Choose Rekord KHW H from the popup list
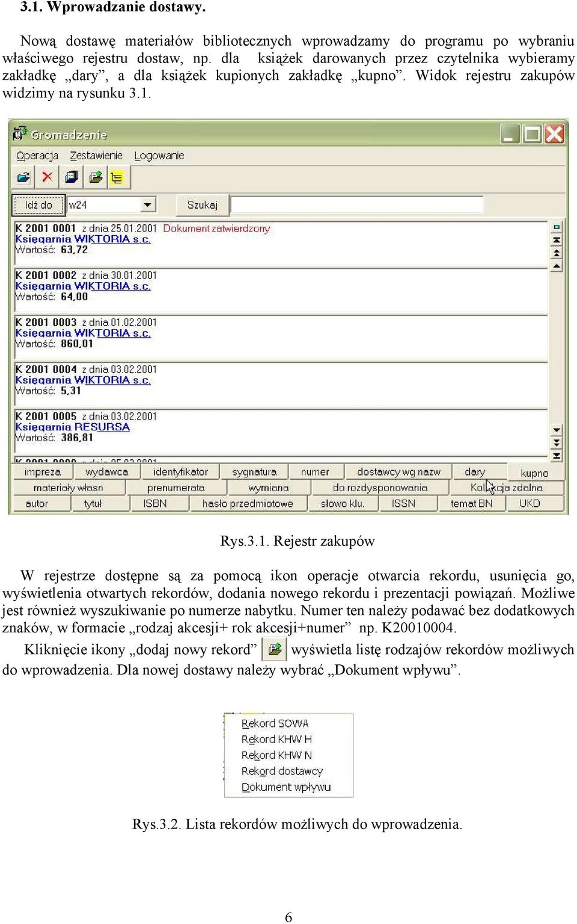The height and width of the screenshot is (924, 577). coord(276,739)
